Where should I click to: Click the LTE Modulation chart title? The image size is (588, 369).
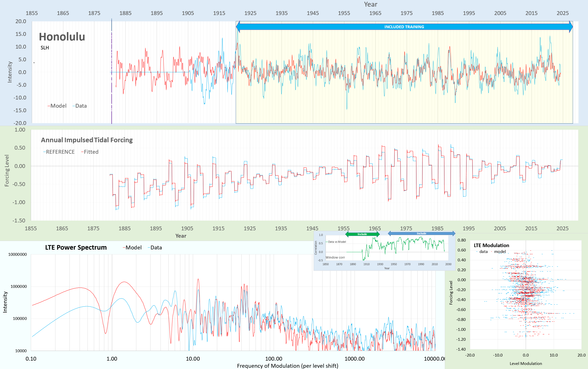491,245
